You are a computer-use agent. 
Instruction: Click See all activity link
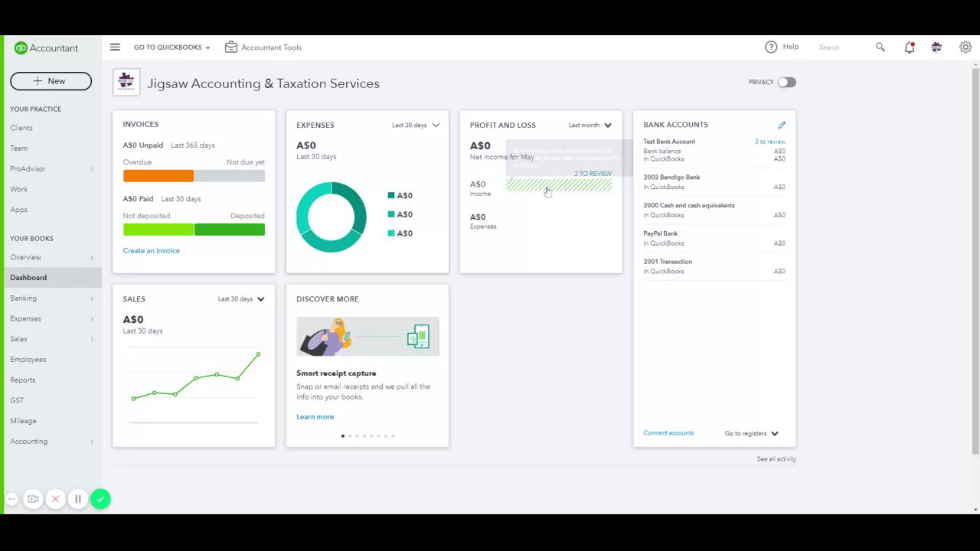776,459
